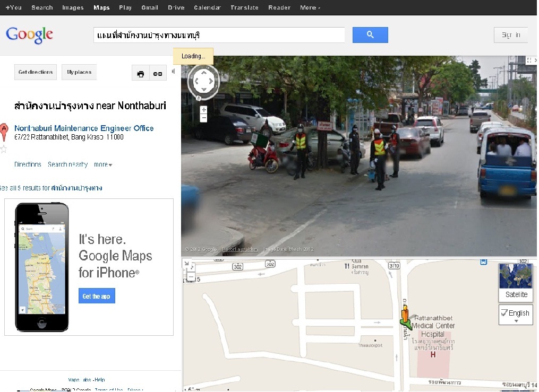Screen dimensions: 539x392
Task: Click the hospital H symbol on map
Action: tap(433, 354)
